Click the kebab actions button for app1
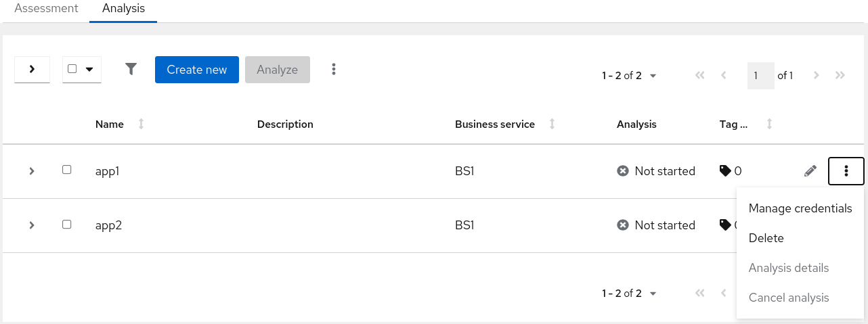The image size is (868, 324). tap(846, 171)
